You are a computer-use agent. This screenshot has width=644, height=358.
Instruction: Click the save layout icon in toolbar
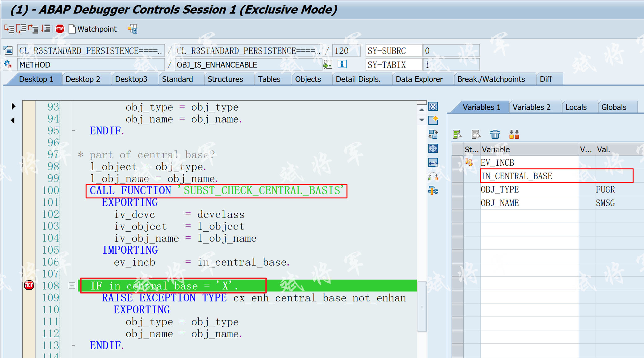point(133,29)
